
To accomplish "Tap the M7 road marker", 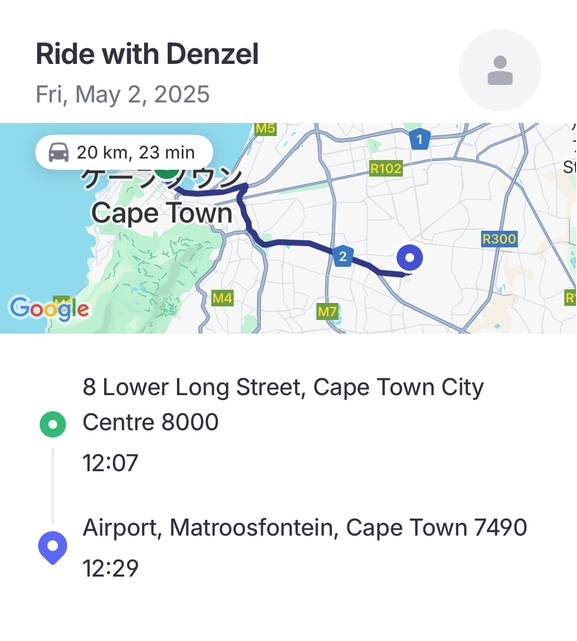I will pos(328,312).
